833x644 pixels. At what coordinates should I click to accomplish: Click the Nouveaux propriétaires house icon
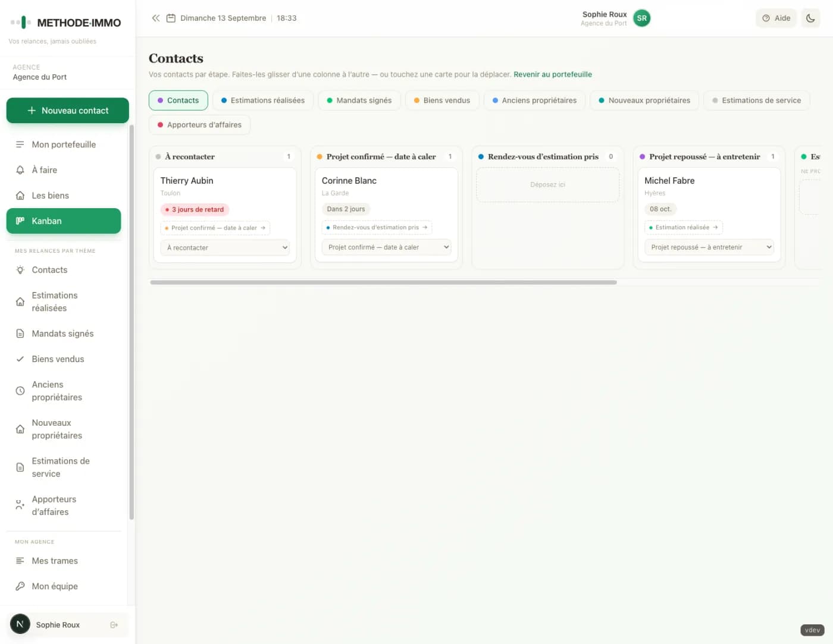[x=20, y=429]
